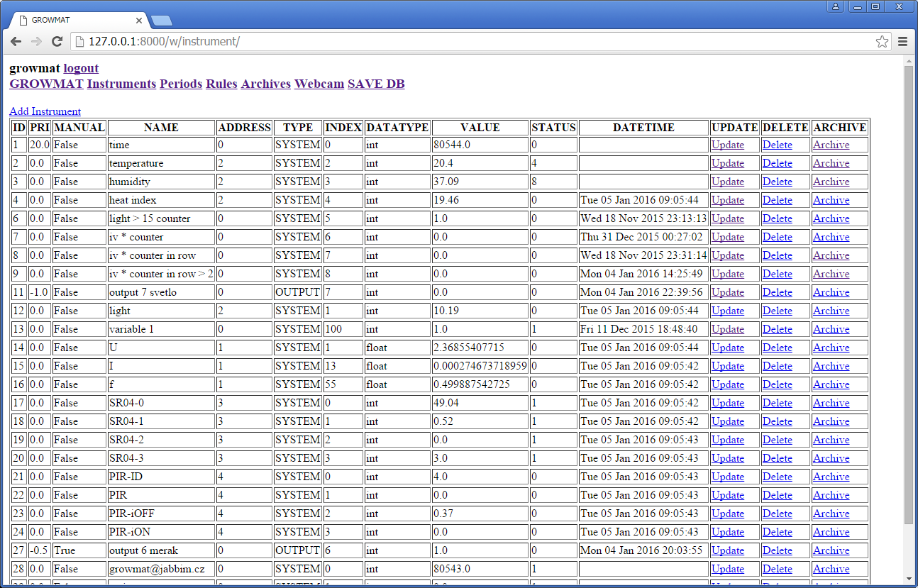Open the Rules navigation link
The image size is (918, 588).
(x=221, y=84)
